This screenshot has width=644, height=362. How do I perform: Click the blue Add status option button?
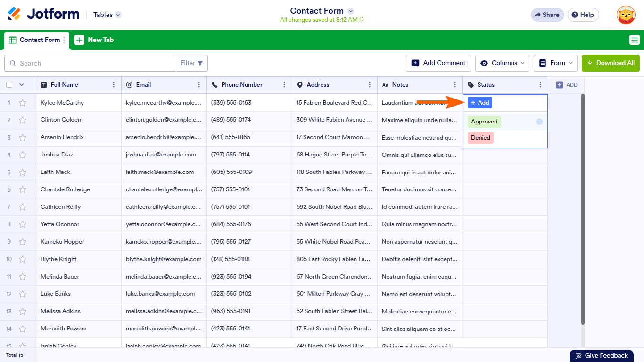point(480,103)
